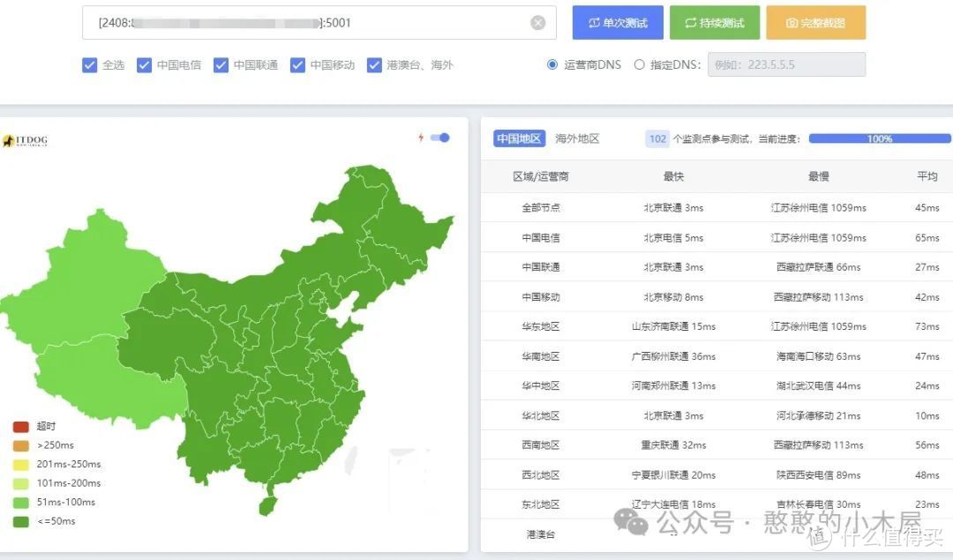Select the 指定DNS radio button

click(x=639, y=63)
